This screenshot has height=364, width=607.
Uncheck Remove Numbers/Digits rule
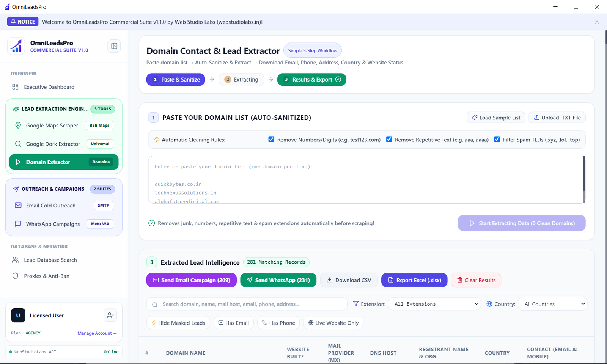tap(271, 139)
